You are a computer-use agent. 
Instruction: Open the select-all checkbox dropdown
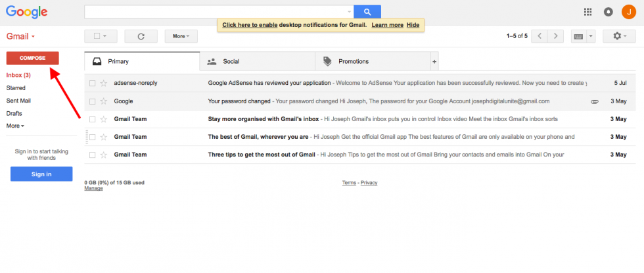pyautogui.click(x=101, y=36)
